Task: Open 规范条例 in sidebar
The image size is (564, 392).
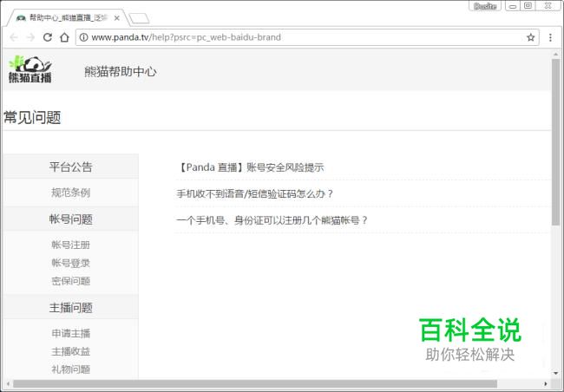Action: point(71,193)
